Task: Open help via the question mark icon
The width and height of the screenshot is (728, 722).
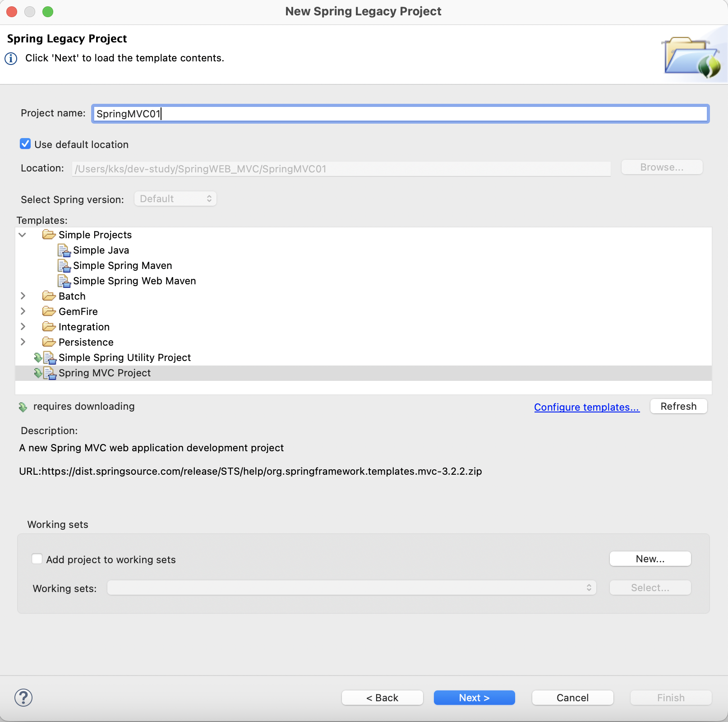Action: click(x=23, y=698)
